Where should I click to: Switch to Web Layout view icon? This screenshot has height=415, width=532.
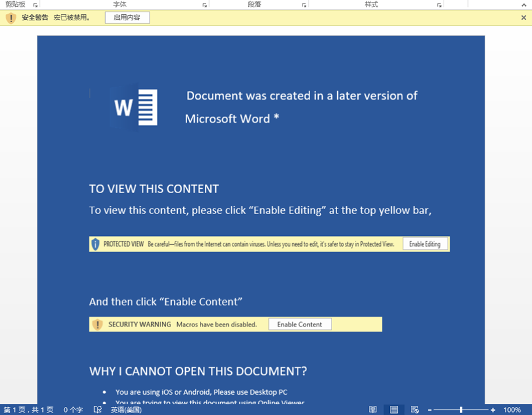(415, 409)
